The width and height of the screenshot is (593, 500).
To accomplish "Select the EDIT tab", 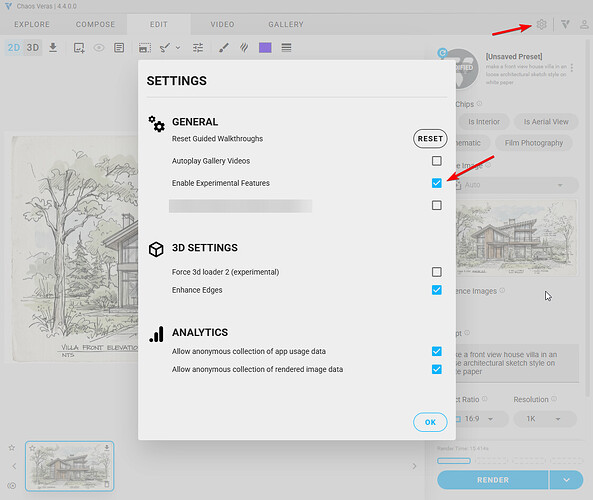I will coord(158,25).
